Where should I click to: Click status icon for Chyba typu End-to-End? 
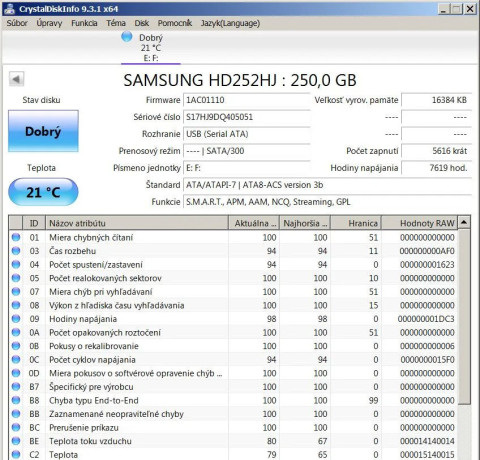coord(16,400)
